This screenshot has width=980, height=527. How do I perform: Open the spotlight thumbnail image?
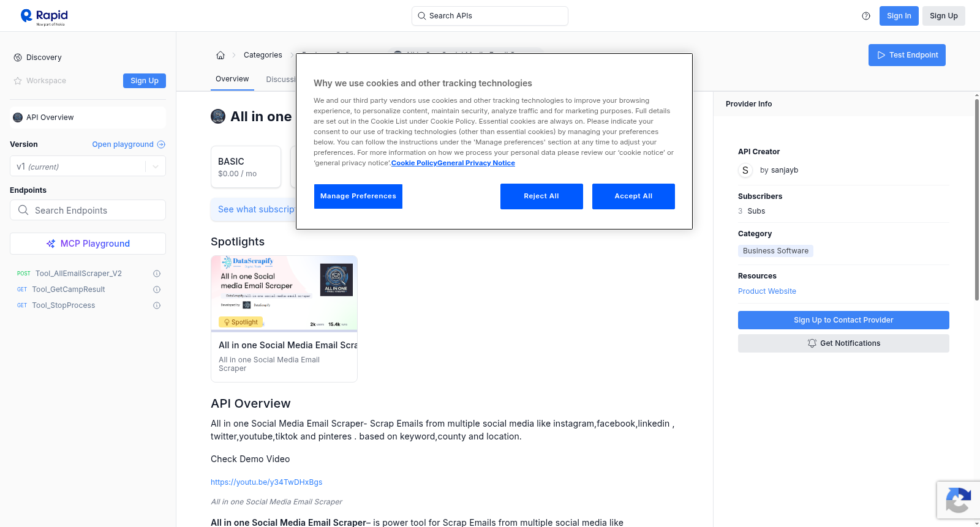(x=284, y=293)
